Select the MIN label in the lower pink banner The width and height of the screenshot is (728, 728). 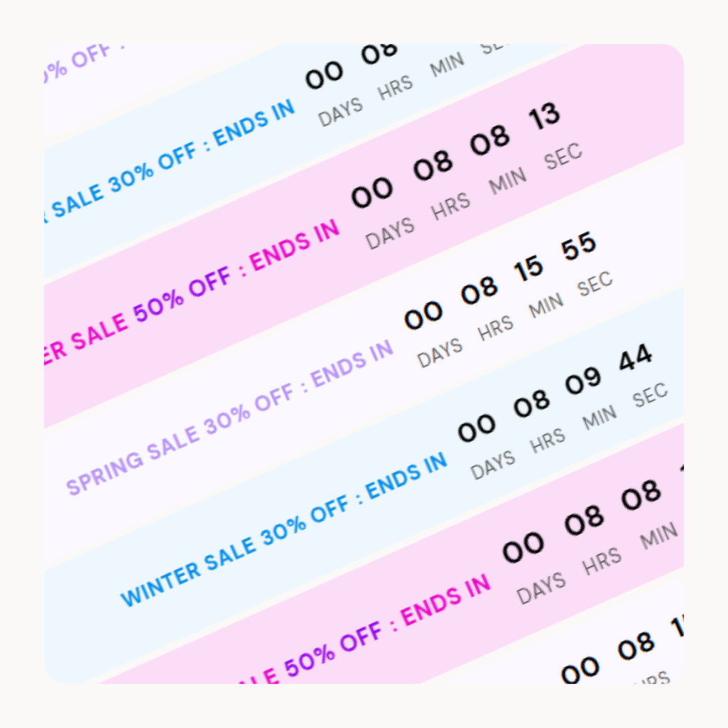659,535
